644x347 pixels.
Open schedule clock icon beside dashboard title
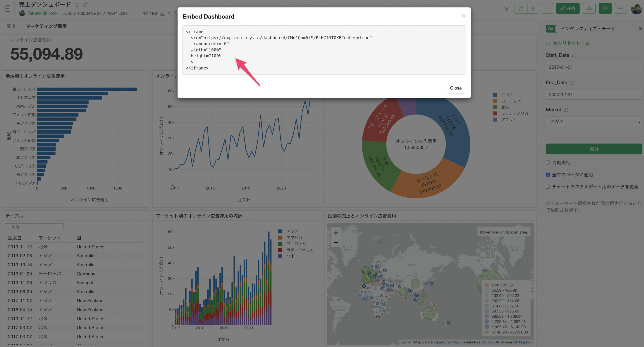77,5
